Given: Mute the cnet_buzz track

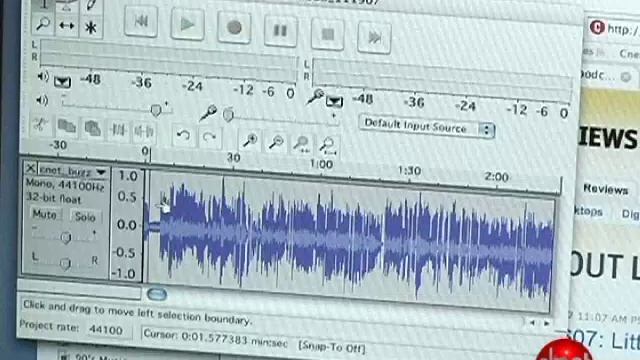Looking at the screenshot, I should 44,214.
